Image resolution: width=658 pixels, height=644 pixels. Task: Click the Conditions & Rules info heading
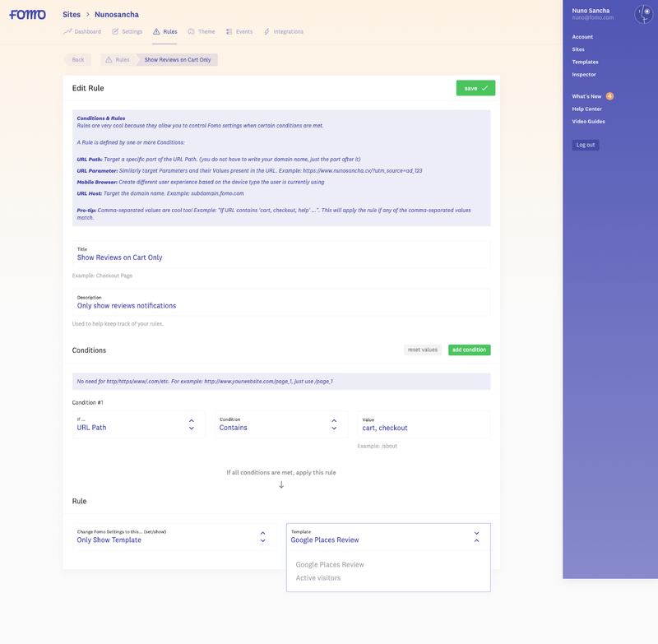100,118
